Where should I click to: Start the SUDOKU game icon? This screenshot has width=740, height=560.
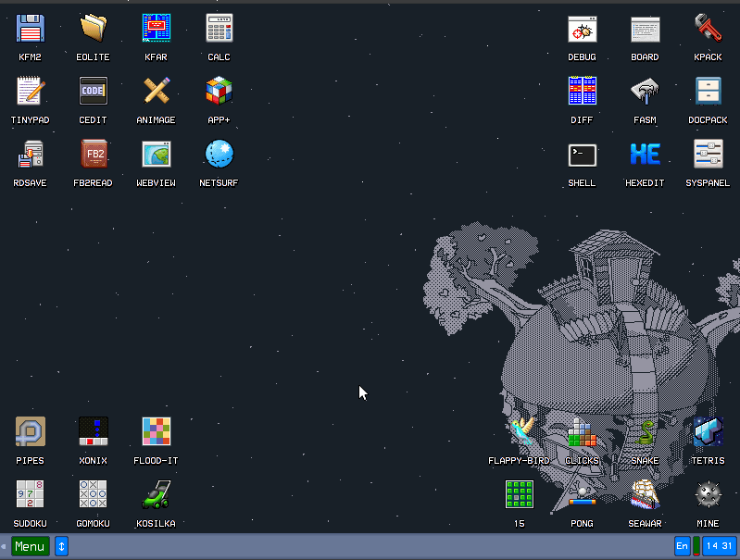point(31,494)
